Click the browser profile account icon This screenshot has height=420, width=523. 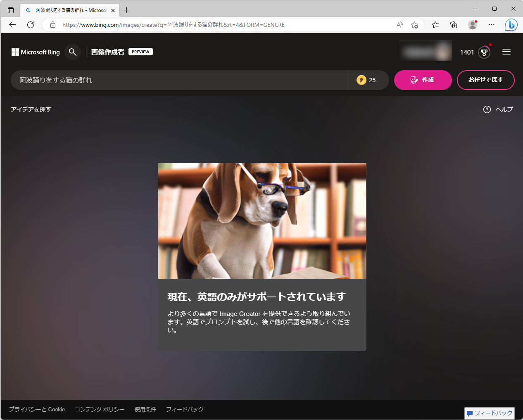(x=472, y=25)
